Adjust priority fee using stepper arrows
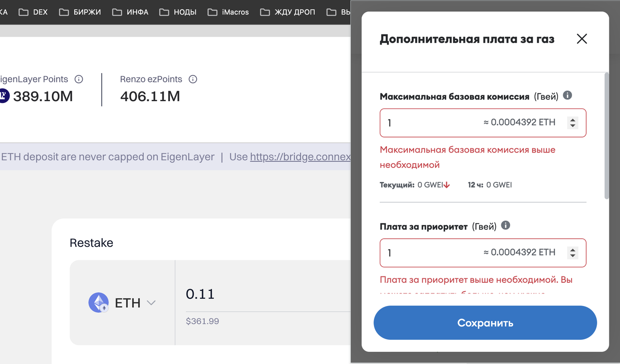Viewport: 620px width, 364px height. (573, 253)
